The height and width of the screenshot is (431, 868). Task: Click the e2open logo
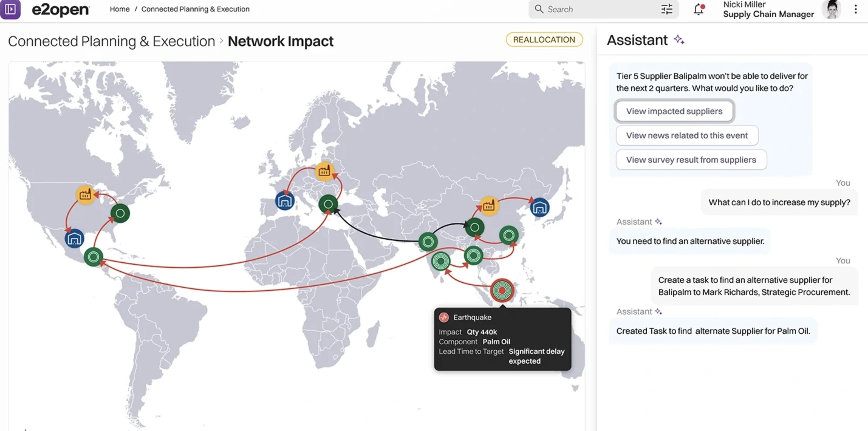click(61, 9)
